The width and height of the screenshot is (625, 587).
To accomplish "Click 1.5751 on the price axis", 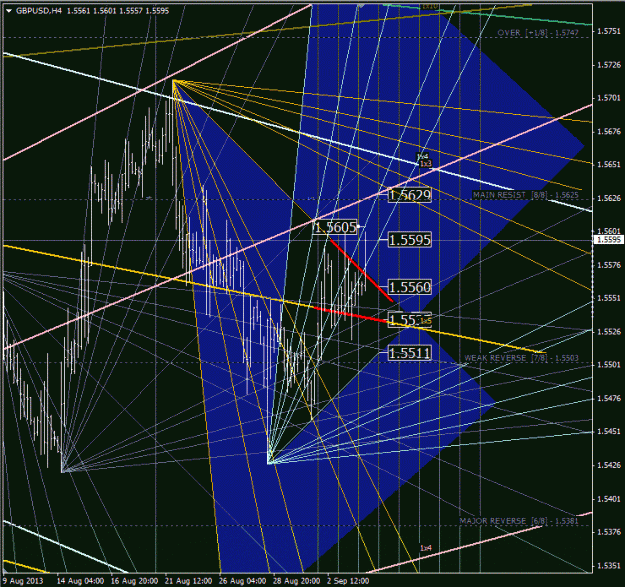I will pyautogui.click(x=609, y=31).
